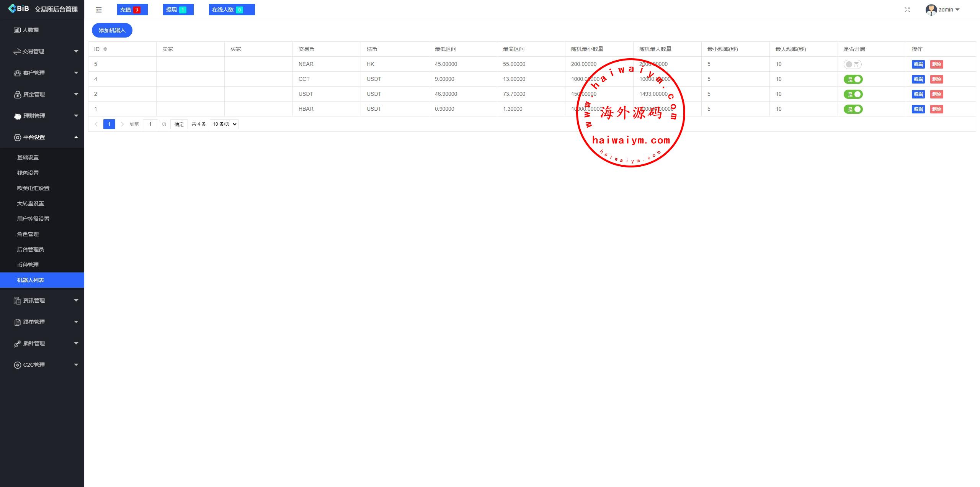Click the page number input field
Screen dimensions: 980x487
click(x=150, y=124)
